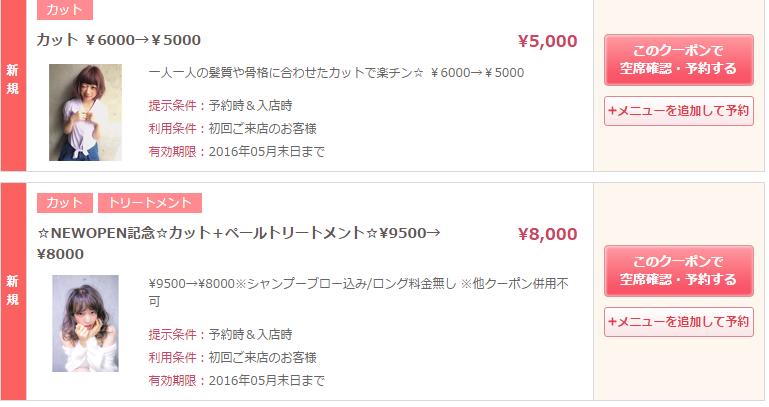Open the hairstyle photo of the ¥5,000 cut coupon

pos(85,112)
